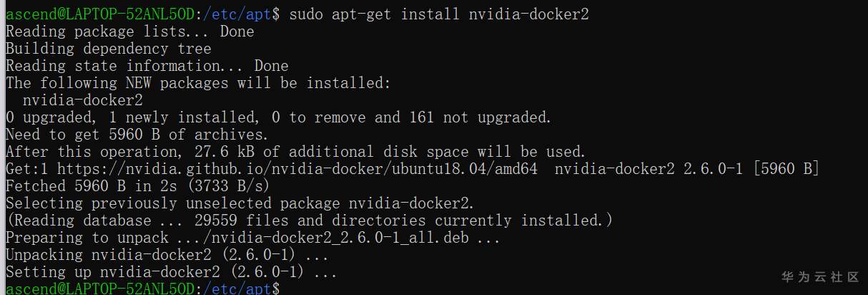This screenshot has width=868, height=295.
Task: Click the 'Fetched 5960 B in 2s' line
Action: click(x=137, y=186)
